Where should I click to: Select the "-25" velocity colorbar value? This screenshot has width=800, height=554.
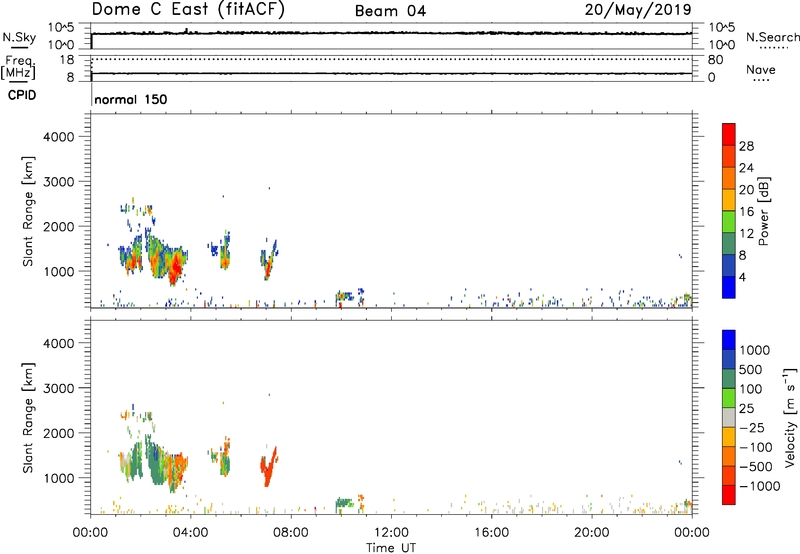[x=753, y=428]
